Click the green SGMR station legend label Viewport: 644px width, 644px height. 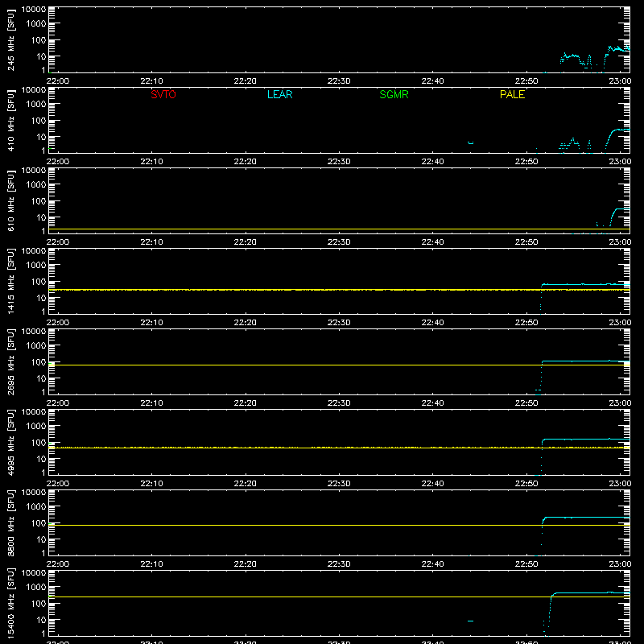point(394,94)
